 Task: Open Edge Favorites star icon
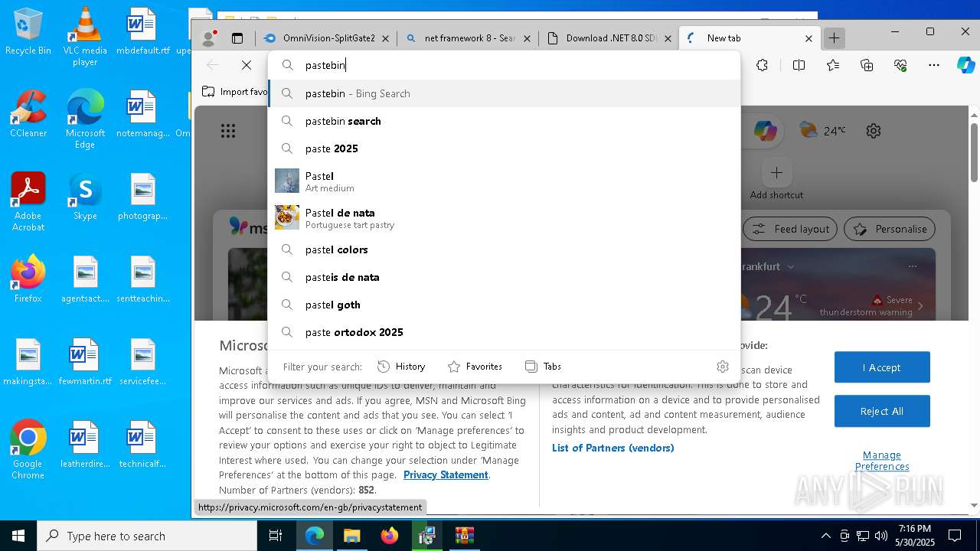pos(833,65)
